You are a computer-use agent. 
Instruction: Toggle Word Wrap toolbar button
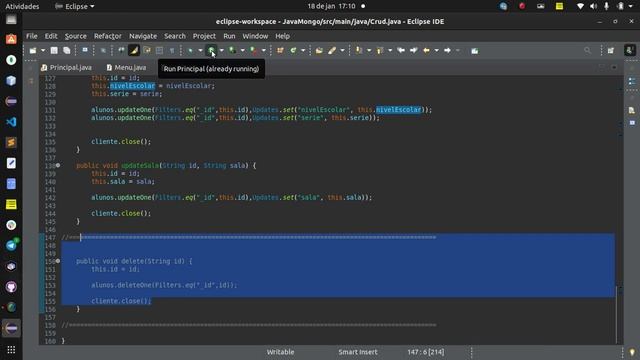147,51
